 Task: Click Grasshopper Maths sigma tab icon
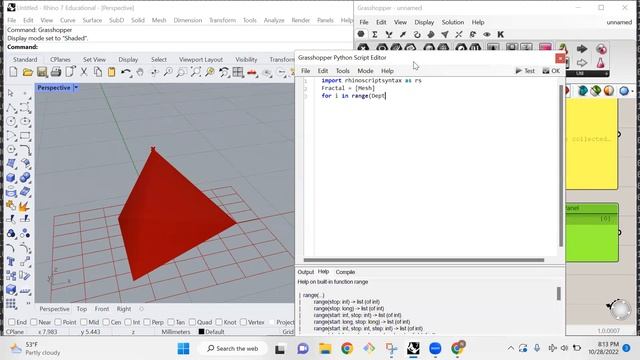(375, 34)
